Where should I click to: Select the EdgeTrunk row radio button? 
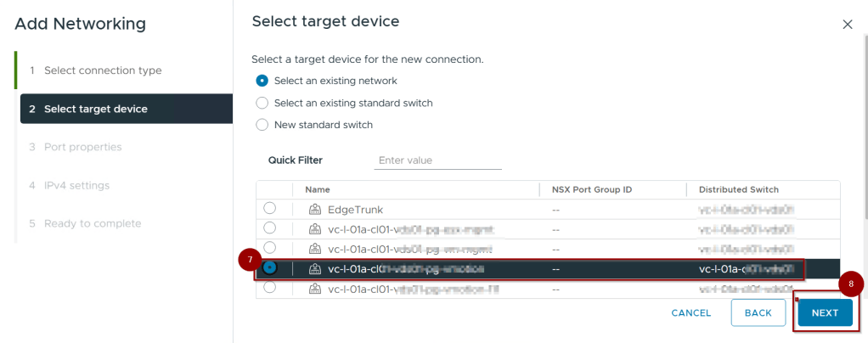pos(269,208)
